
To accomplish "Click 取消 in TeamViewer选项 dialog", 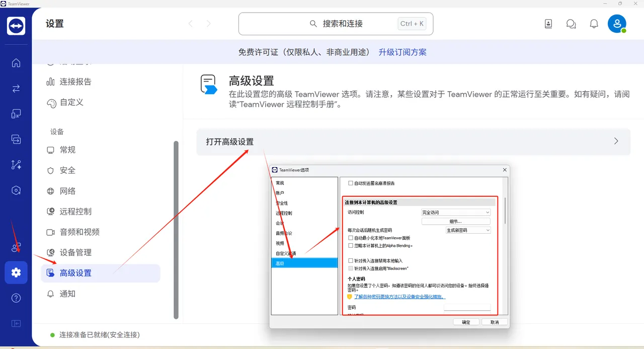I will (495, 322).
